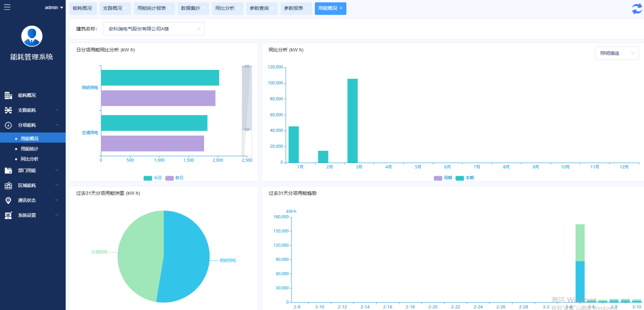Click the 分项能耗 lightning circle icon
Screen dimensions: 644x310
pos(8,125)
